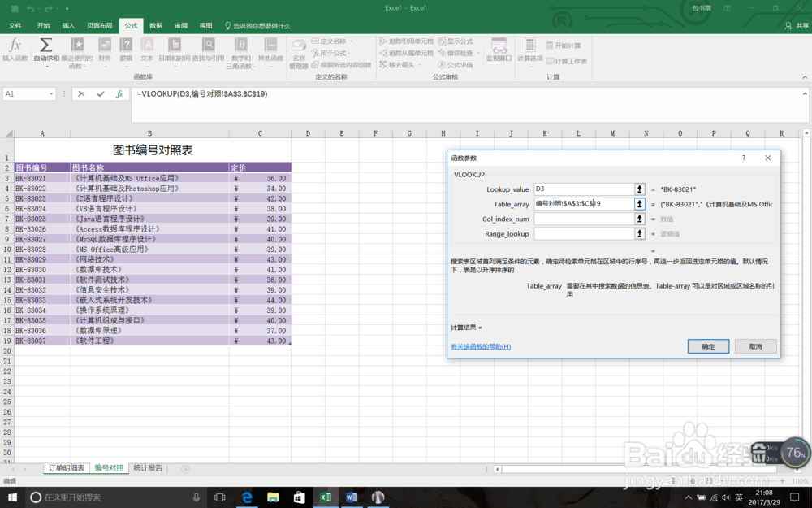The width and height of the screenshot is (812, 508).
Task: Open Math & Trig (数学和三角函数) functions
Action: [x=241, y=53]
